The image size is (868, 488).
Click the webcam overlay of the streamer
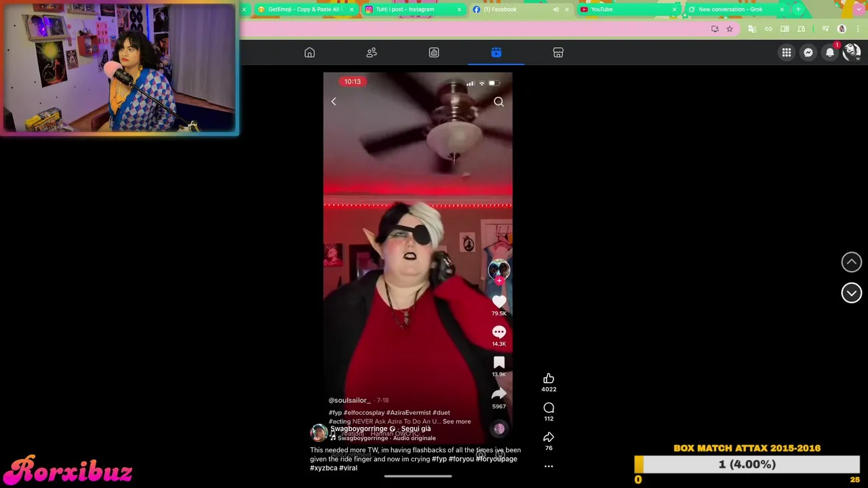119,68
